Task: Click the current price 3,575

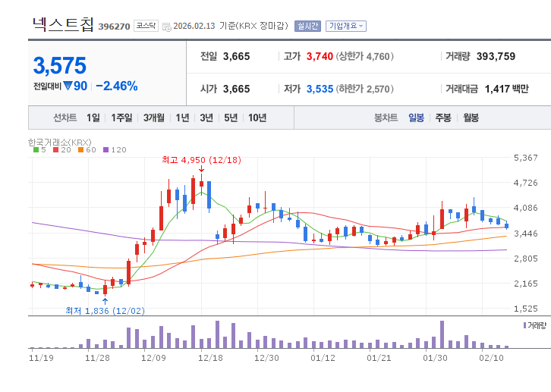Action: pyautogui.click(x=60, y=66)
